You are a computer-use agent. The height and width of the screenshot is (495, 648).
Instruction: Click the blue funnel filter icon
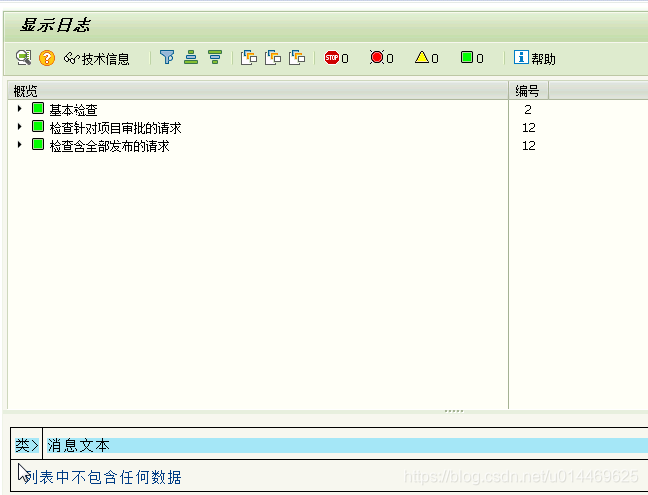pos(167,57)
